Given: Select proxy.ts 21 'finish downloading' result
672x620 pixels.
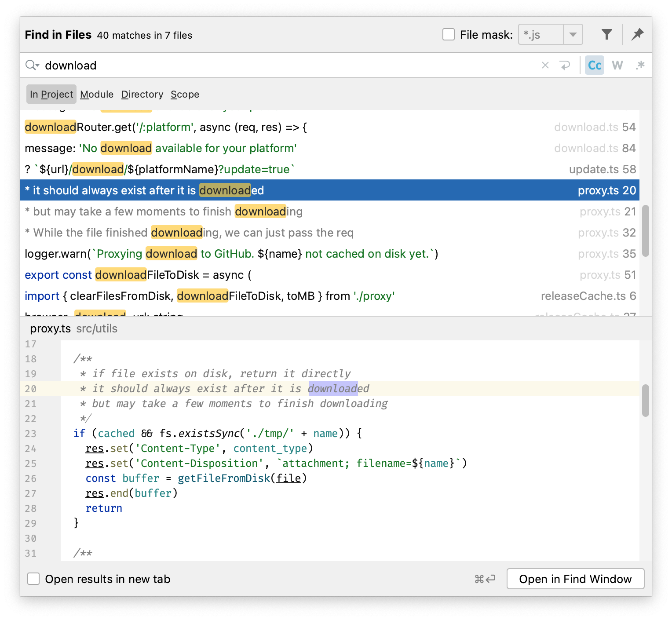Looking at the screenshot, I should 330,212.
